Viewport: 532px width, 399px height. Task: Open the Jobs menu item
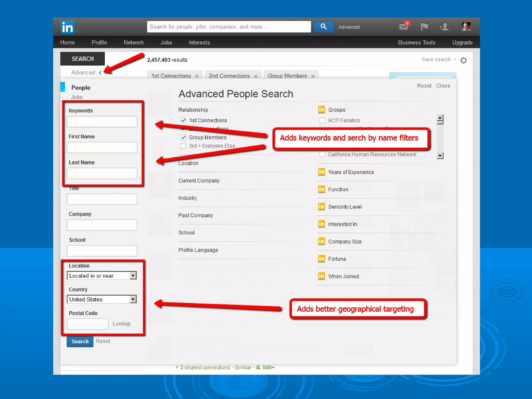[166, 42]
